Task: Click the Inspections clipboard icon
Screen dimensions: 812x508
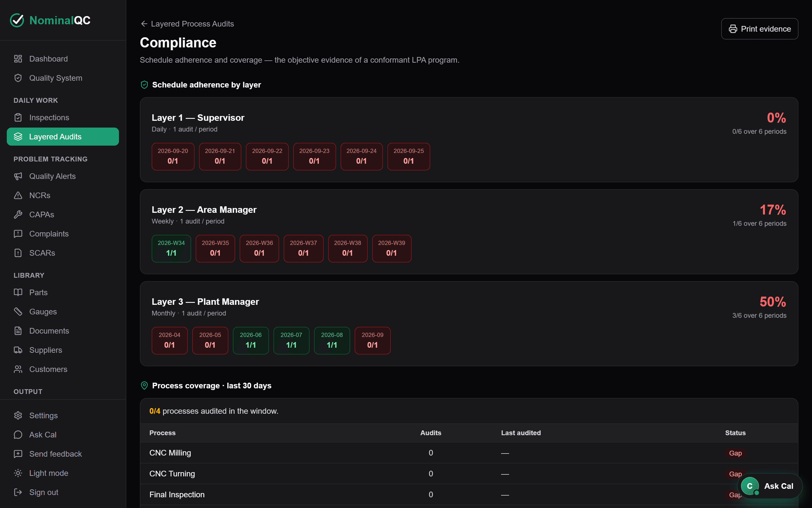Action: [x=18, y=118]
